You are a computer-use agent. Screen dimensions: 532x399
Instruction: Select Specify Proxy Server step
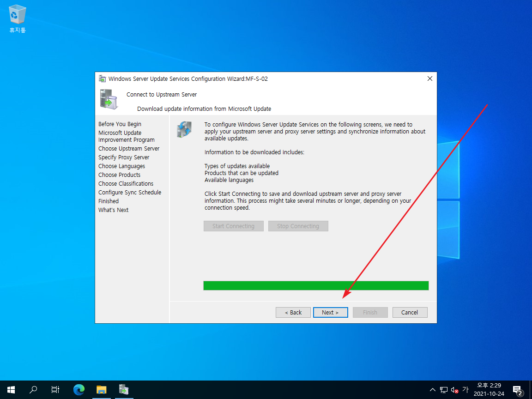click(x=124, y=157)
